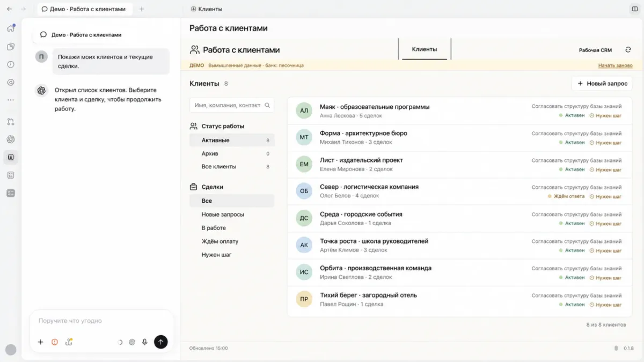This screenshot has width=644, height=362.
Task: Open the branch/pull-request icon in sidebar
Action: [11, 122]
